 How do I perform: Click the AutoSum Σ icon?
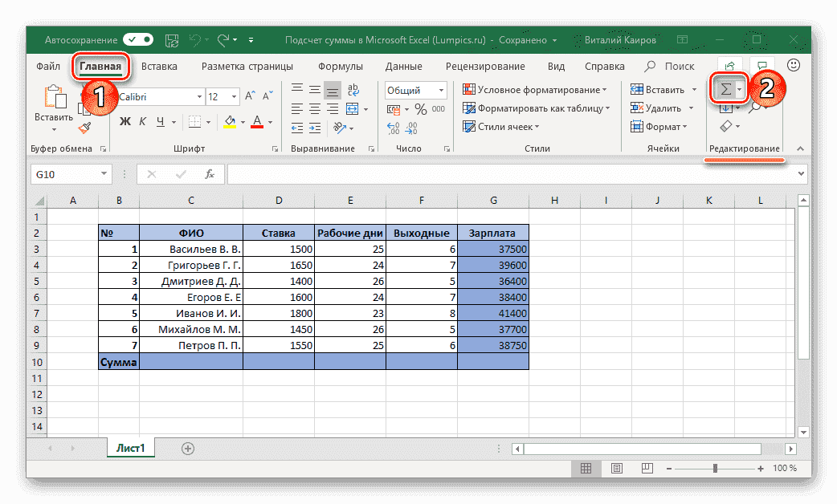(x=725, y=88)
